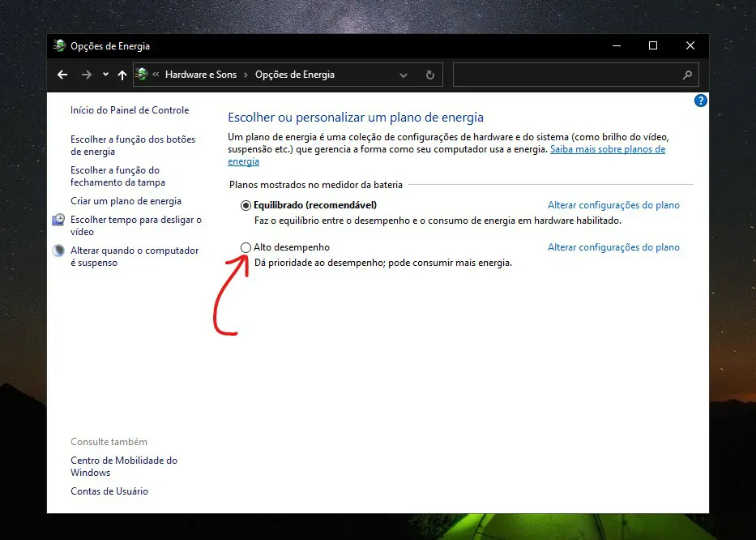Click the breadcrumb overflow chevrons
Viewport: 756px width, 540px height.
(156, 75)
